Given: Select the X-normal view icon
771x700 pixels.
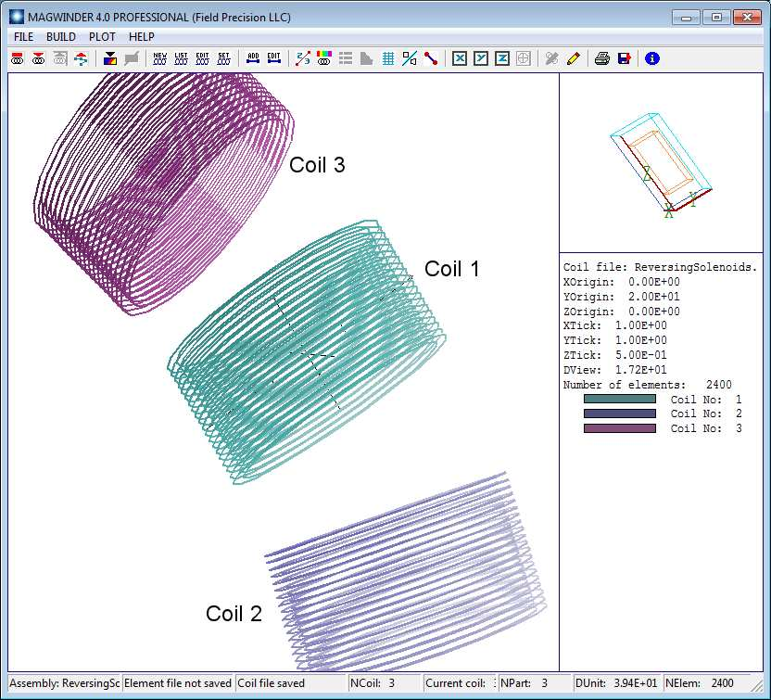Looking at the screenshot, I should click(460, 58).
